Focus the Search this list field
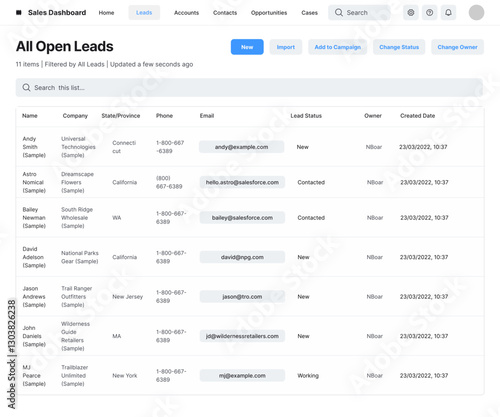Screen dimensions: 500x417 coord(249,88)
